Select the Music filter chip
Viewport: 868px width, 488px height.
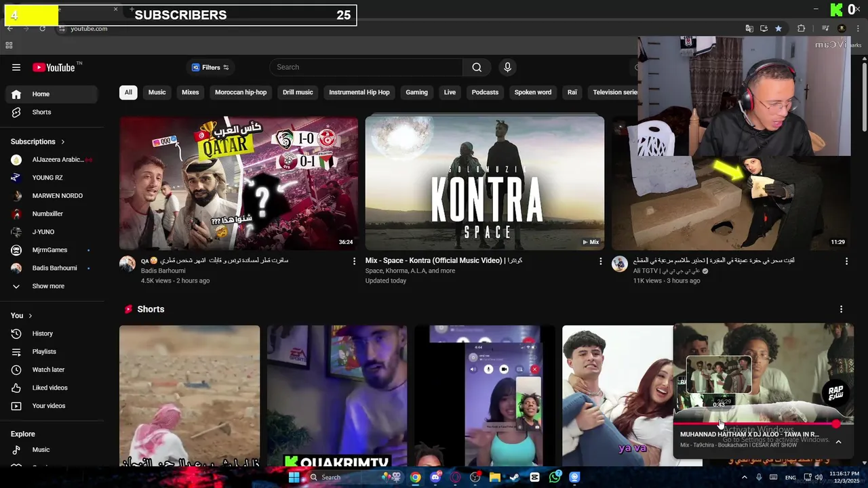point(157,92)
